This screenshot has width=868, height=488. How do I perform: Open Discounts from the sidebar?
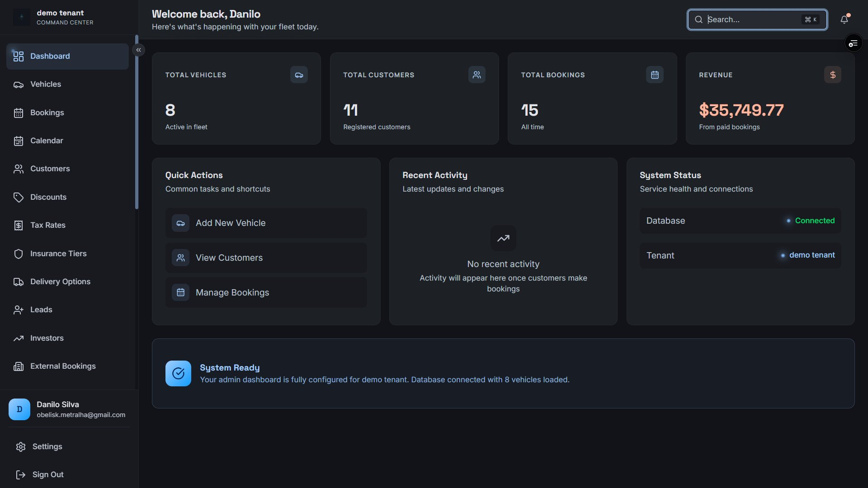tap(67, 197)
